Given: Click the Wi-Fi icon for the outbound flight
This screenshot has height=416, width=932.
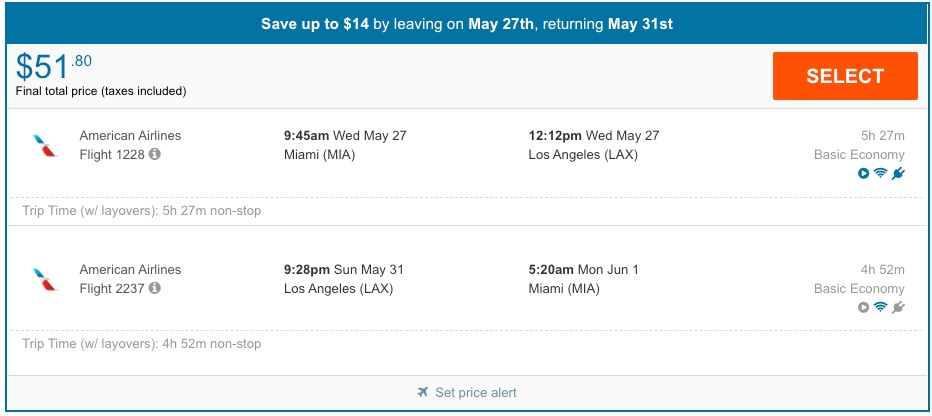Looking at the screenshot, I should tap(880, 174).
